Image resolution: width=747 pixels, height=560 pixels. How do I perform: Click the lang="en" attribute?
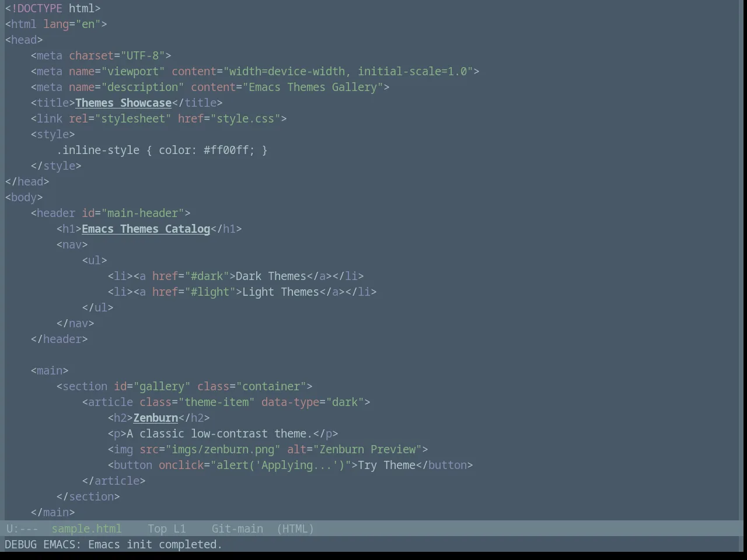click(x=72, y=24)
